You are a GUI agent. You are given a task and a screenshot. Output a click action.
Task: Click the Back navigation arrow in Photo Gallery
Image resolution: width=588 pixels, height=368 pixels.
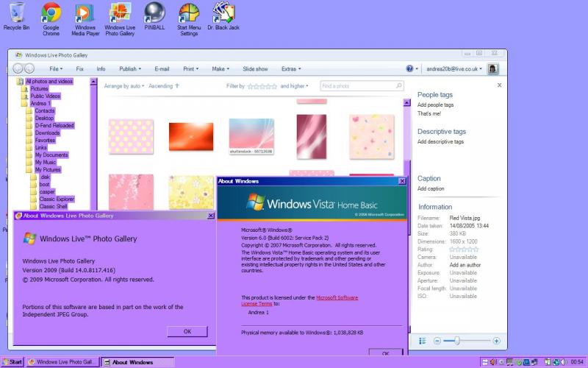(18, 68)
